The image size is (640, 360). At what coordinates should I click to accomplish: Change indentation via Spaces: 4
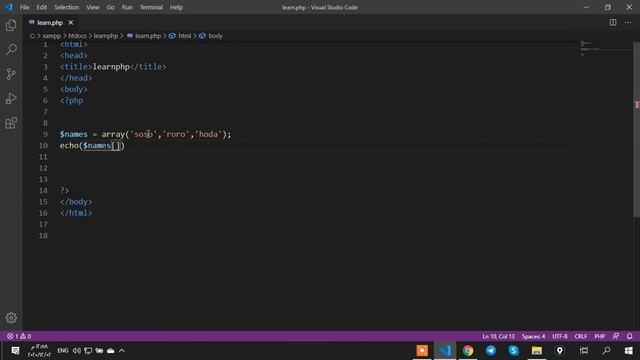click(533, 336)
